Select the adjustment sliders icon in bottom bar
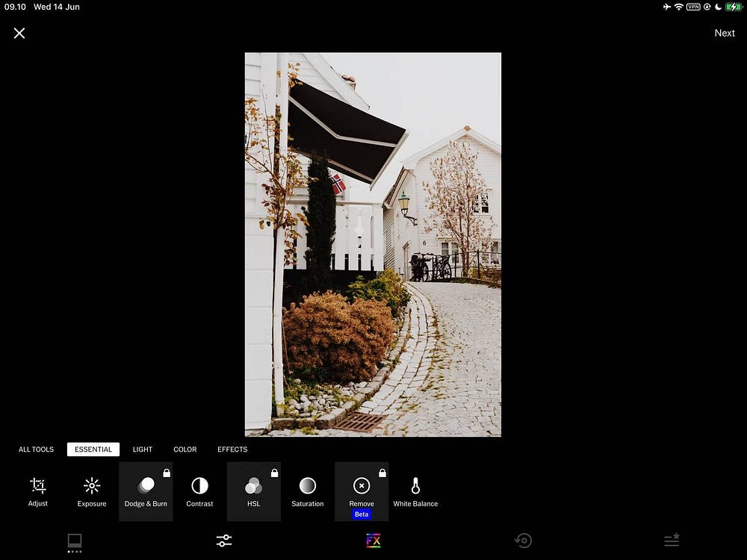Screen dimensions: 747x560 coord(224,541)
